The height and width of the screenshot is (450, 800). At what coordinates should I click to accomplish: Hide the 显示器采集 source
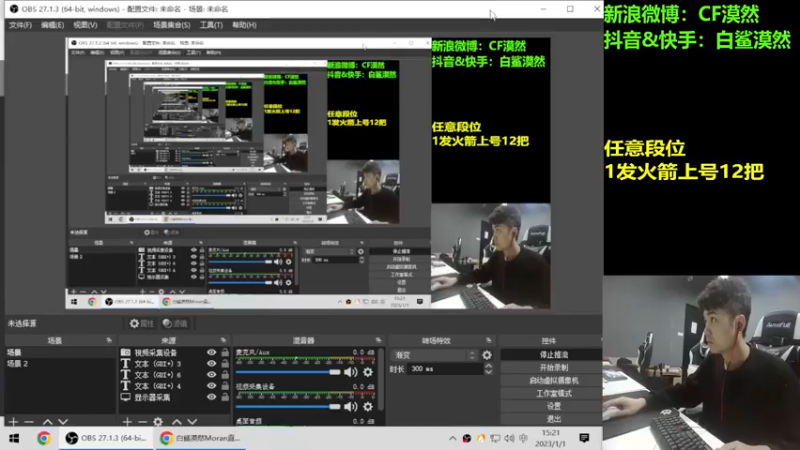pyautogui.click(x=211, y=397)
